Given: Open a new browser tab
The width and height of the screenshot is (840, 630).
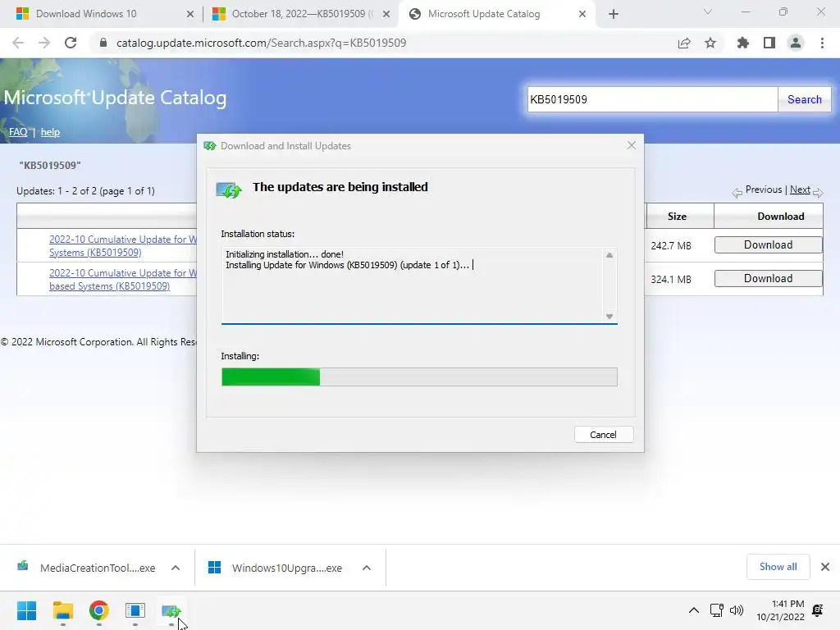Looking at the screenshot, I should pyautogui.click(x=614, y=14).
